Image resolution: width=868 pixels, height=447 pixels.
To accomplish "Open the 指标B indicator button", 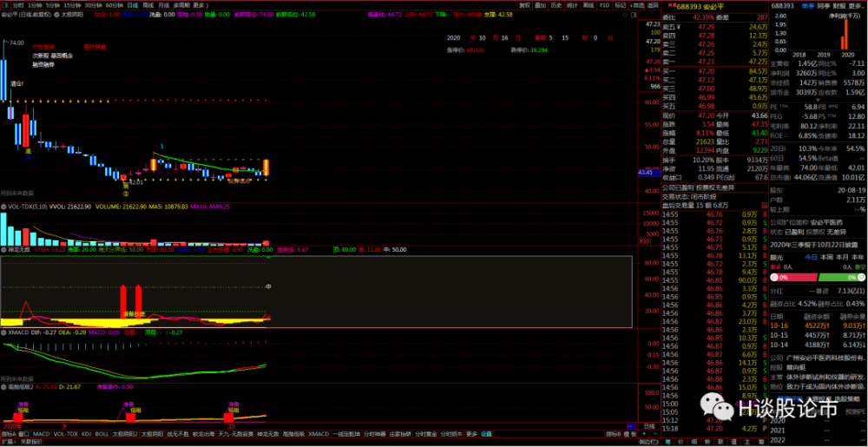I will pos(612,434).
